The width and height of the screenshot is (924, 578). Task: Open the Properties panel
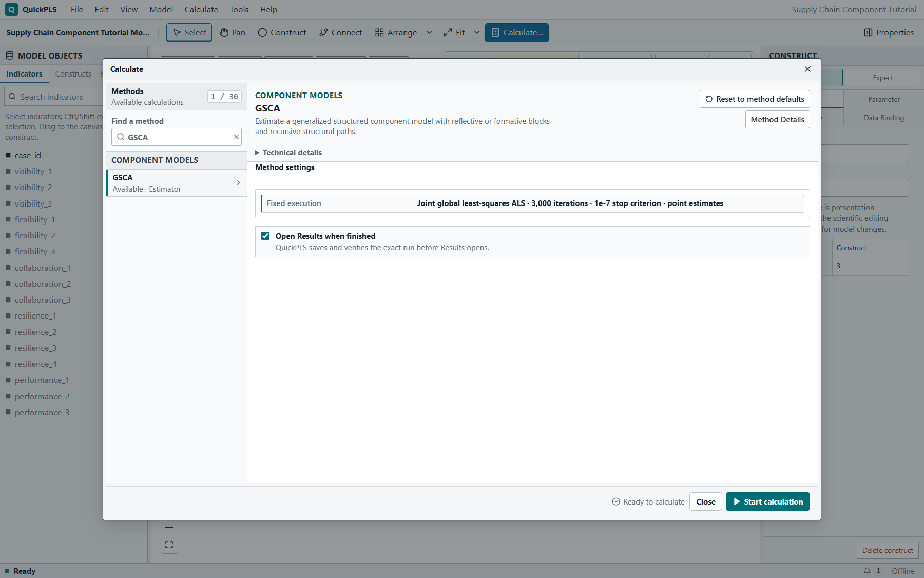click(x=889, y=32)
